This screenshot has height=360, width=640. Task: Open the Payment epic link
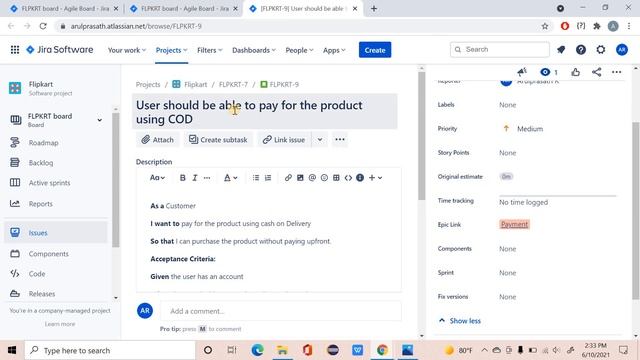coord(514,224)
